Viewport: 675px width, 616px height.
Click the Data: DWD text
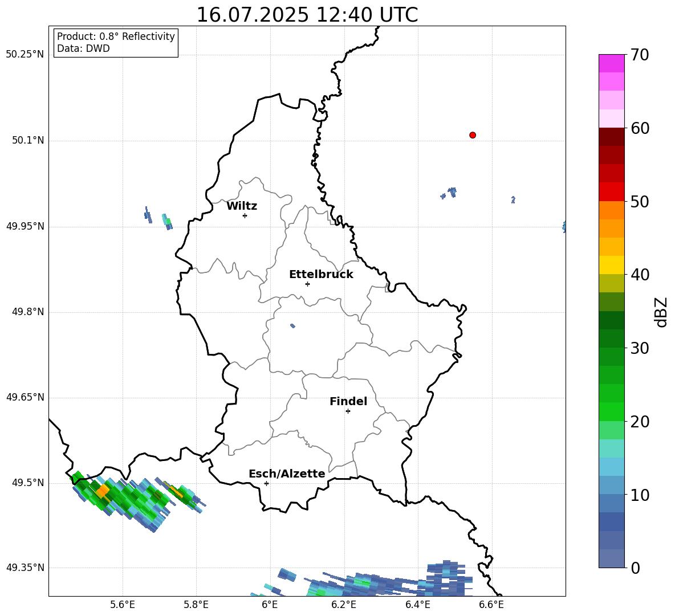(83, 48)
